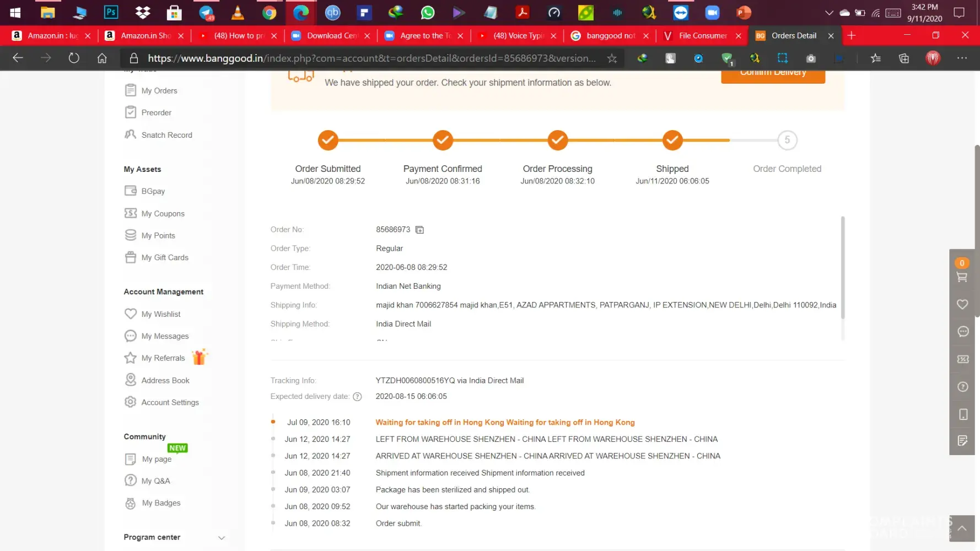Click the scroll-to-top arrow button
Viewport: 980px width, 551px height.
click(962, 529)
